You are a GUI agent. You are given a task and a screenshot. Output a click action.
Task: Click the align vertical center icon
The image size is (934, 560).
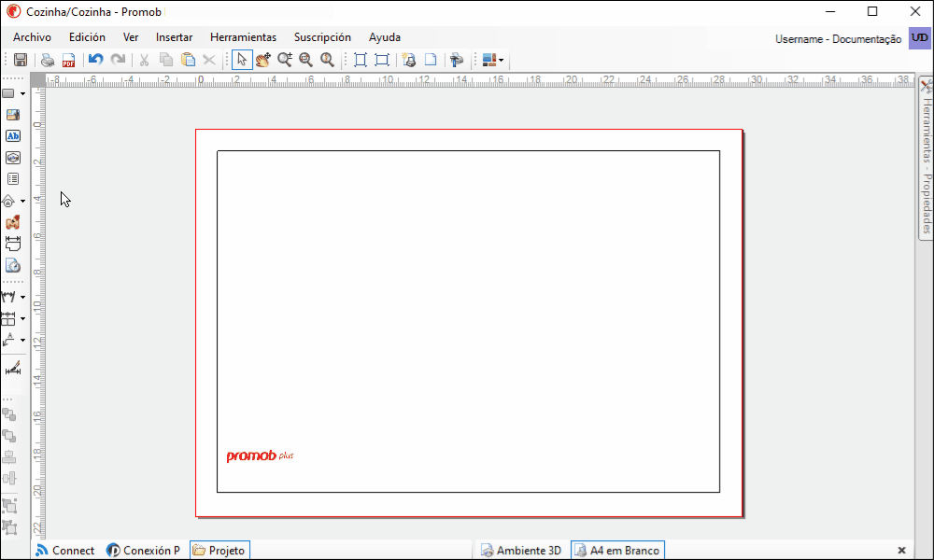(9, 478)
